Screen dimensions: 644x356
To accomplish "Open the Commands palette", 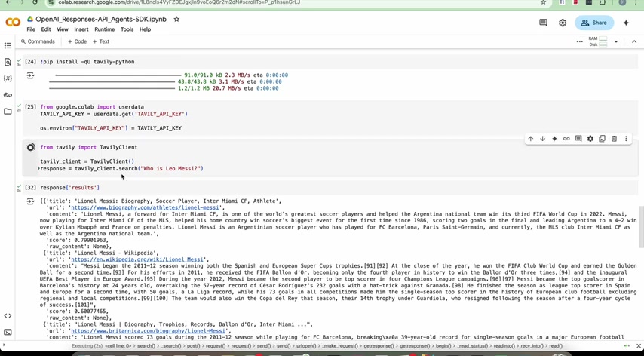I will (x=38, y=41).
